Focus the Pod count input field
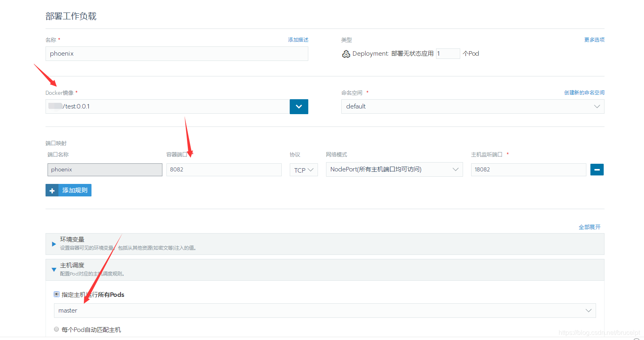Screen dimensions: 644x340 448,54
